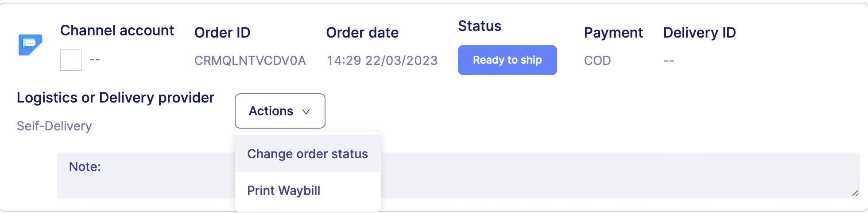
Task: Click the Status column header
Action: point(479,26)
